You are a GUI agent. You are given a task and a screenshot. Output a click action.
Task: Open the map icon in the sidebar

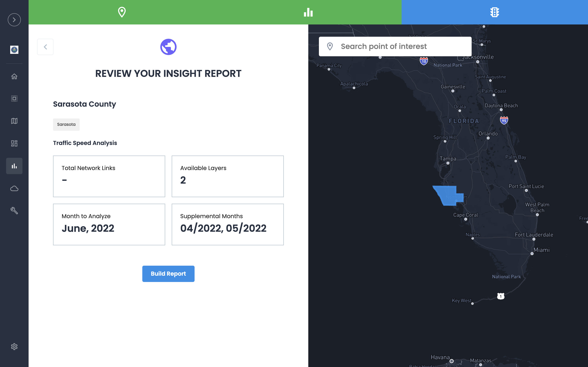(x=14, y=121)
